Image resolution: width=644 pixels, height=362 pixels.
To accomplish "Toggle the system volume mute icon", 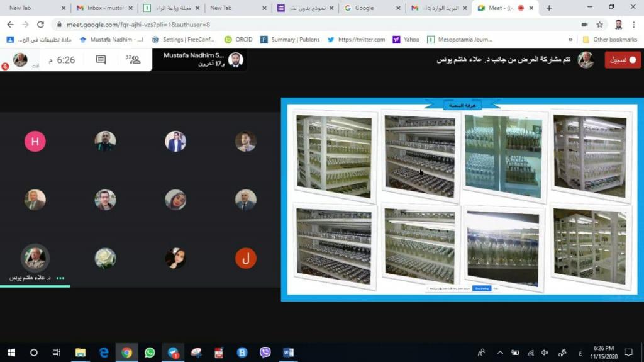I will point(545,353).
